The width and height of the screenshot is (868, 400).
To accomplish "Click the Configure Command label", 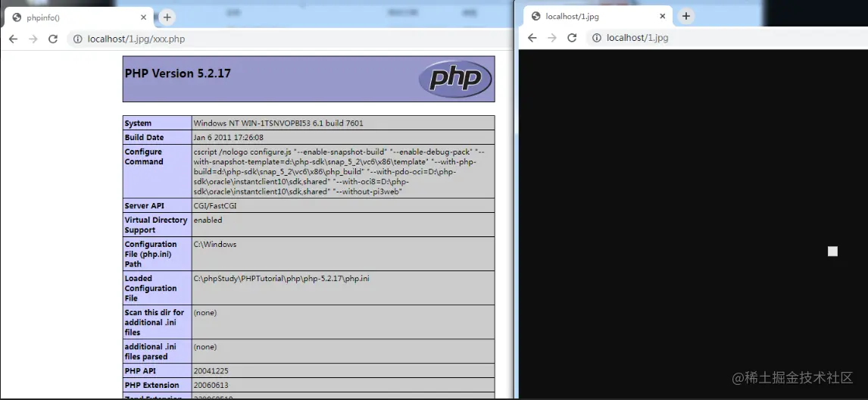I will [x=144, y=157].
